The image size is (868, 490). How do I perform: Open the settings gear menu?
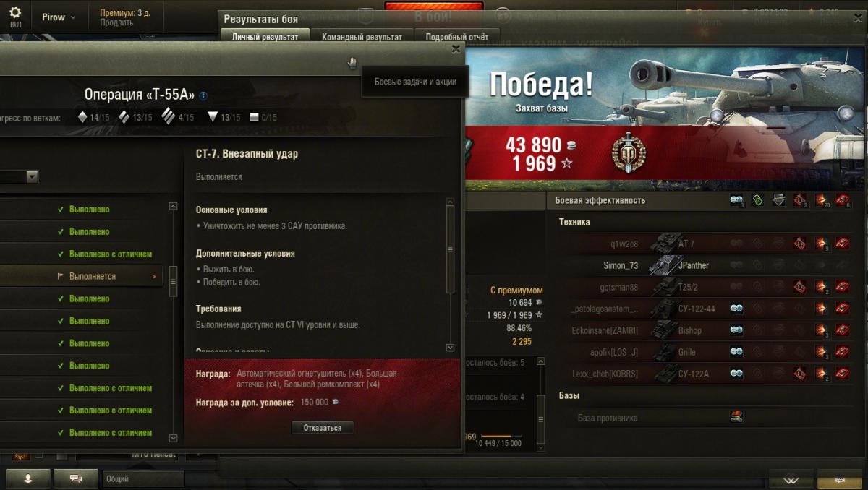pyautogui.click(x=15, y=12)
